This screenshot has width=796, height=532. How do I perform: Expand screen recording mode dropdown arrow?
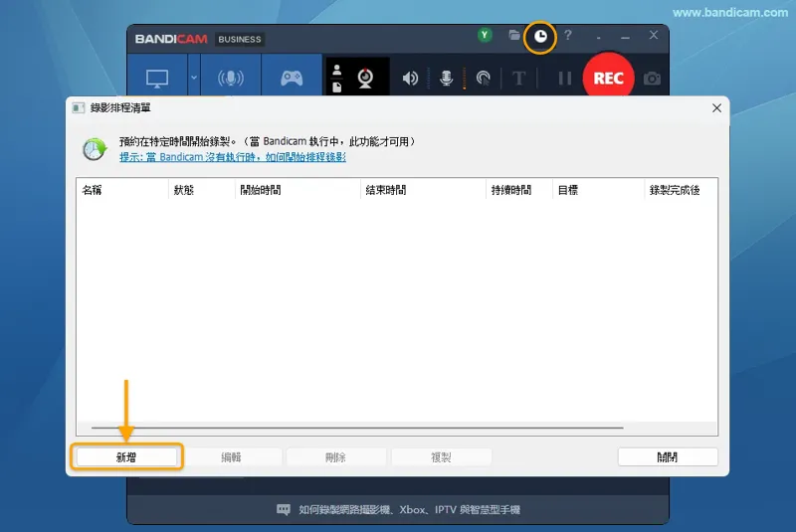tap(194, 78)
